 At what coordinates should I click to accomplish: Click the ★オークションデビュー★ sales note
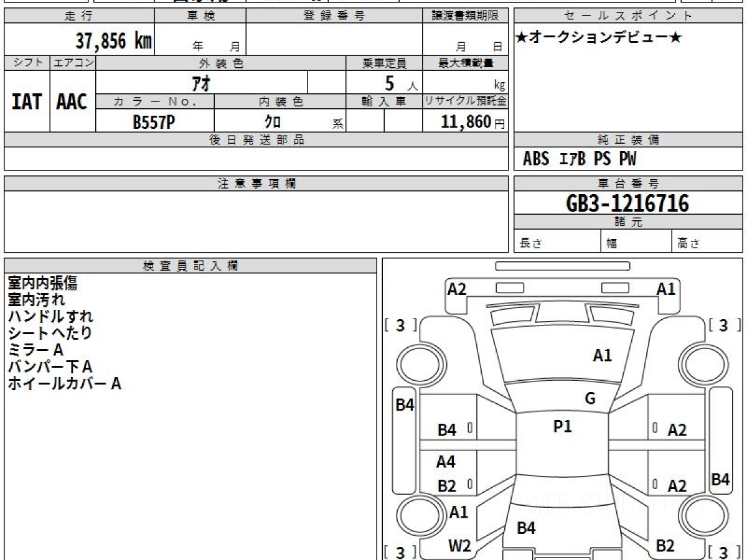[x=598, y=38]
